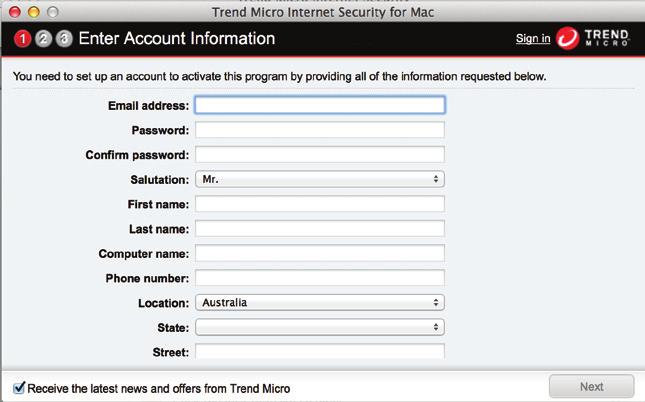Close the window with the red button

click(x=15, y=12)
